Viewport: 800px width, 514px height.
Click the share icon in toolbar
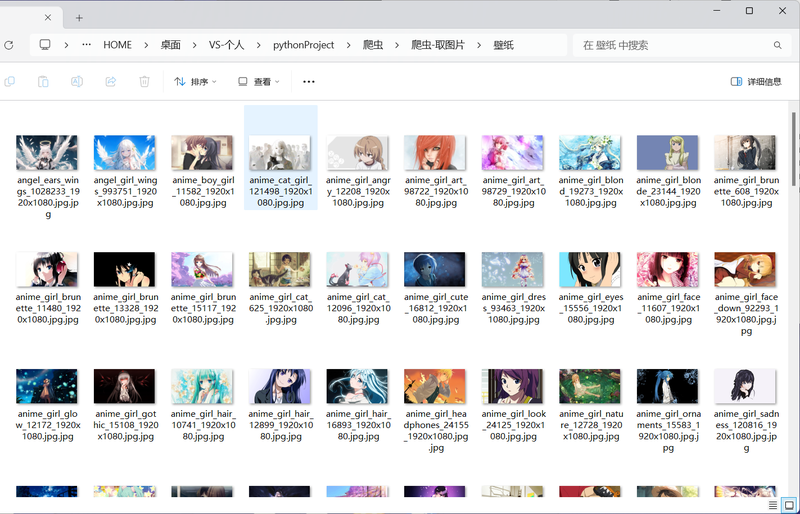[x=111, y=82]
